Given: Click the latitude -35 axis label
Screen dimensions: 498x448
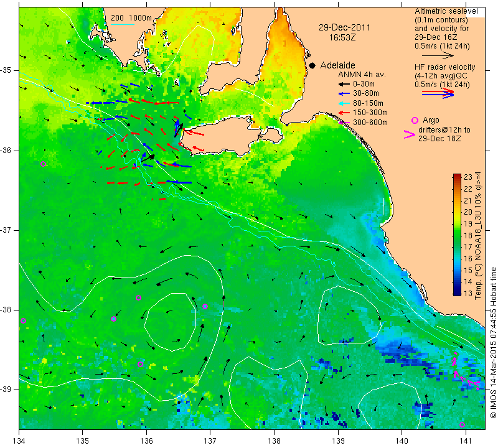Looking at the screenshot, I should 6,70.
